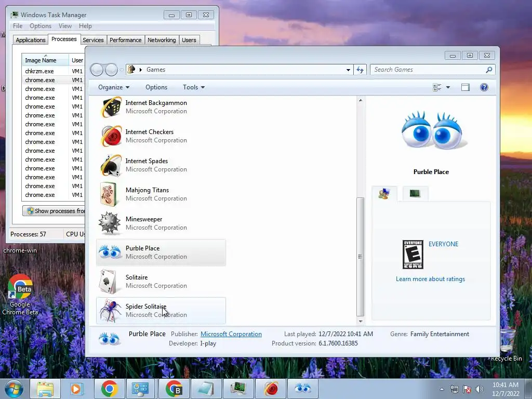532x399 pixels.
Task: Expand the address bar history dropdown
Action: [x=348, y=70]
